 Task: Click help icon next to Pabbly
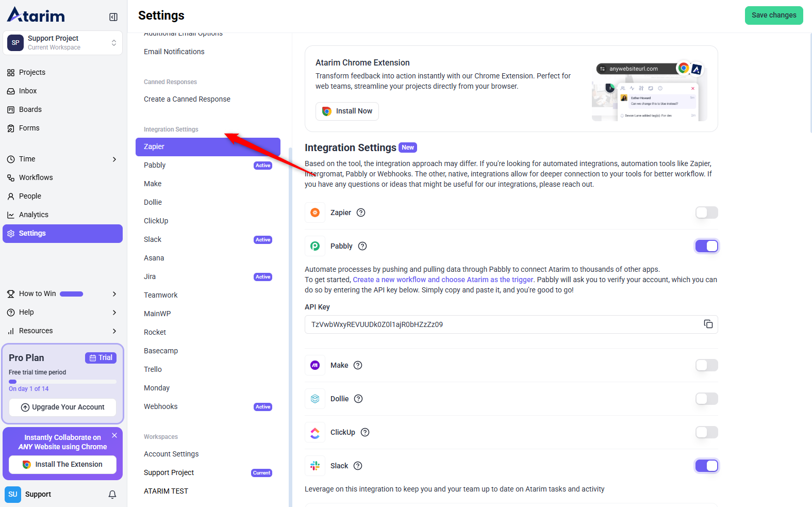362,246
